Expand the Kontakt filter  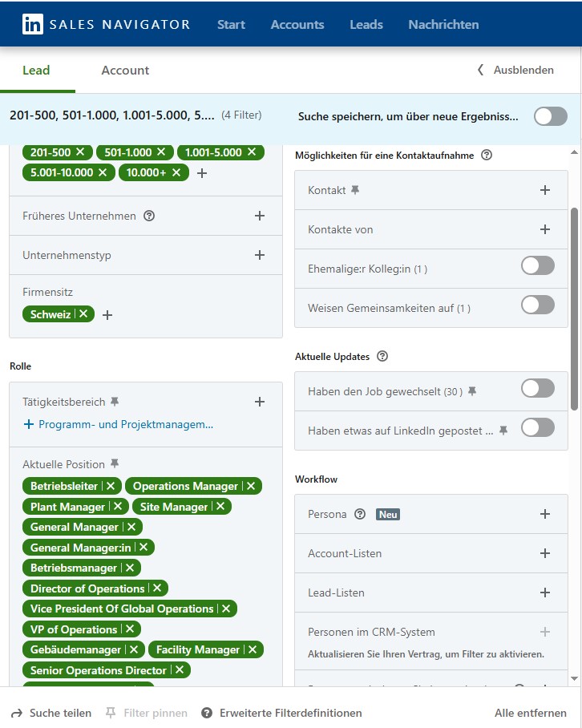click(x=545, y=190)
